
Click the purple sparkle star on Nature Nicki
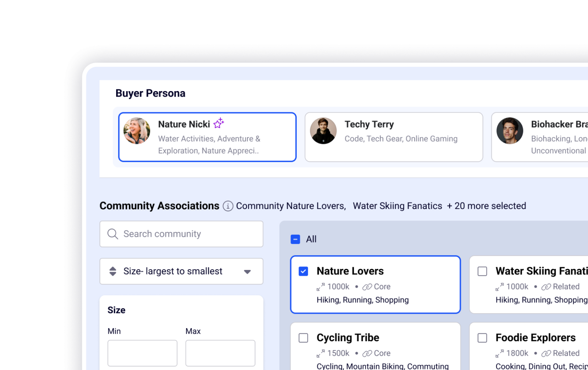tap(219, 123)
